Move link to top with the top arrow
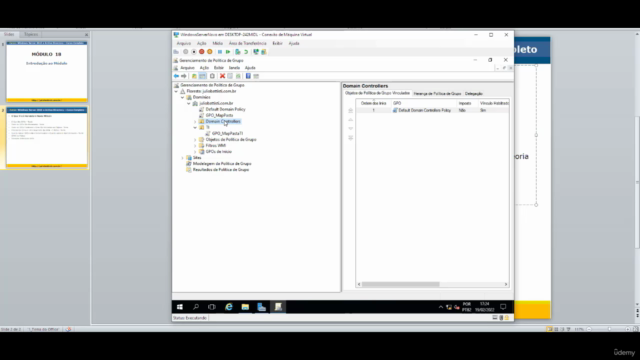 [x=350, y=111]
